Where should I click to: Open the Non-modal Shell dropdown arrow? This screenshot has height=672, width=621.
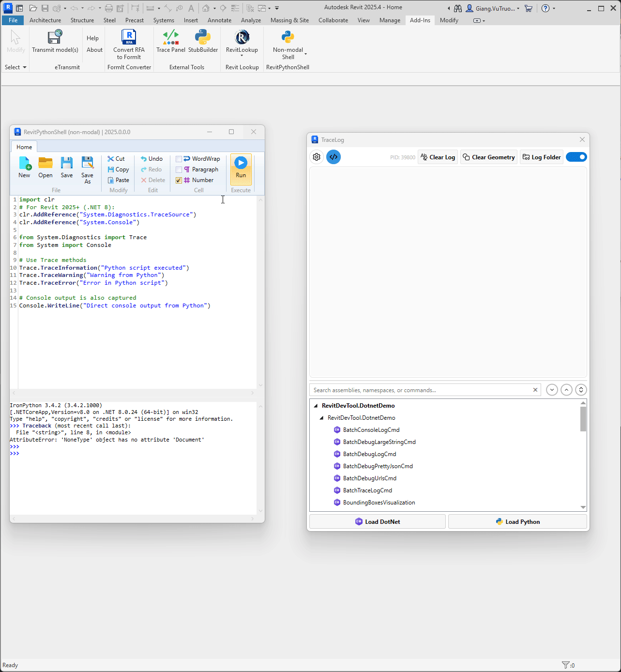pyautogui.click(x=305, y=54)
